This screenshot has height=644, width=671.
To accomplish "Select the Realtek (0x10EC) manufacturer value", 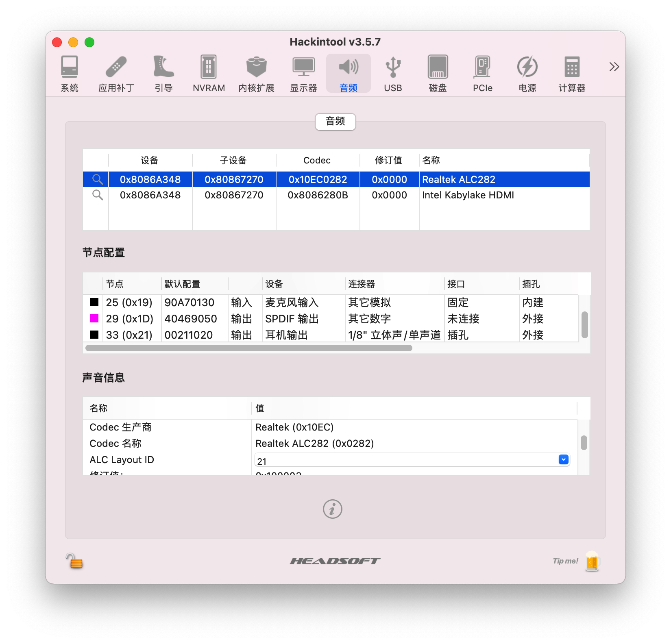I will [x=294, y=427].
